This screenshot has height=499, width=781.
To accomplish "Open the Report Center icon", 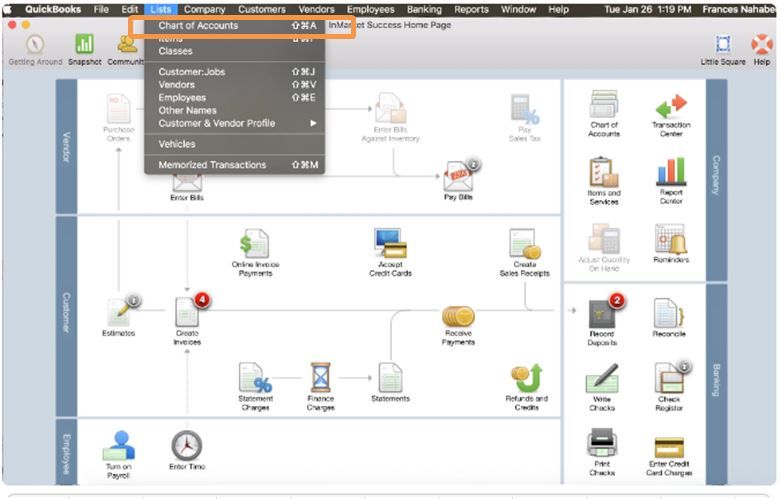I will tap(671, 171).
